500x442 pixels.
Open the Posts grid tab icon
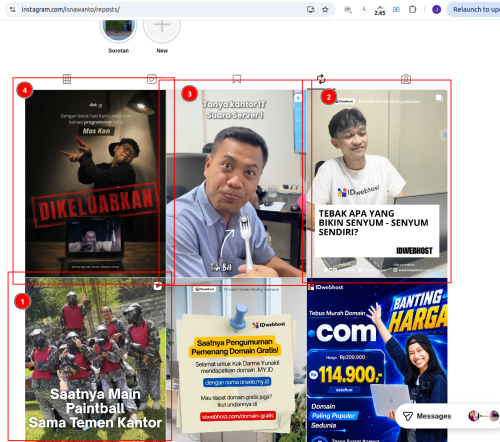pyautogui.click(x=67, y=79)
